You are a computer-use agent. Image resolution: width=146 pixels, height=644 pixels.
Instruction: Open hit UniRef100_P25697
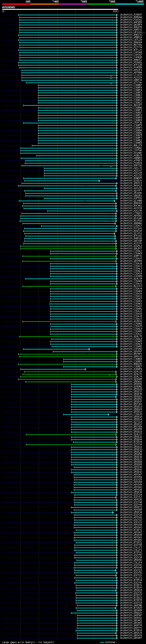131,15
